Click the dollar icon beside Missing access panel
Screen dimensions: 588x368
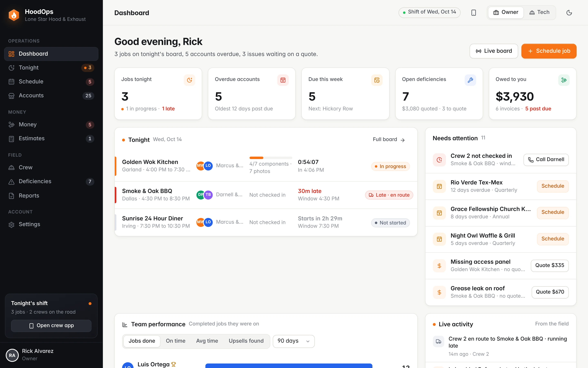pyautogui.click(x=439, y=266)
